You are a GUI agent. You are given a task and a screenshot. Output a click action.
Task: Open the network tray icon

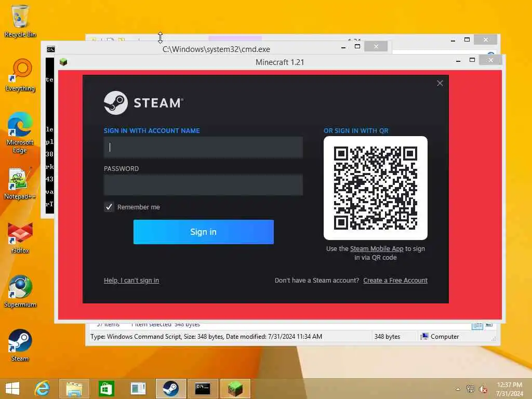tap(470, 389)
